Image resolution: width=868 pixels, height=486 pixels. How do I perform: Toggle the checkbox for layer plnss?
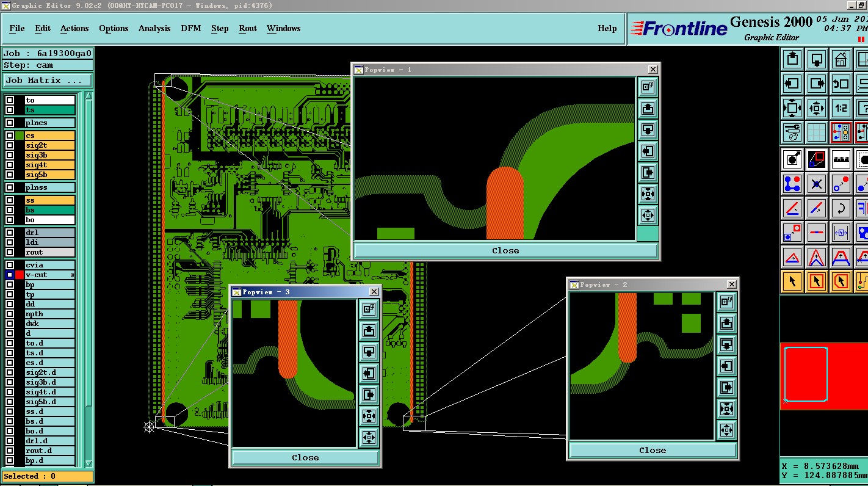coord(10,187)
